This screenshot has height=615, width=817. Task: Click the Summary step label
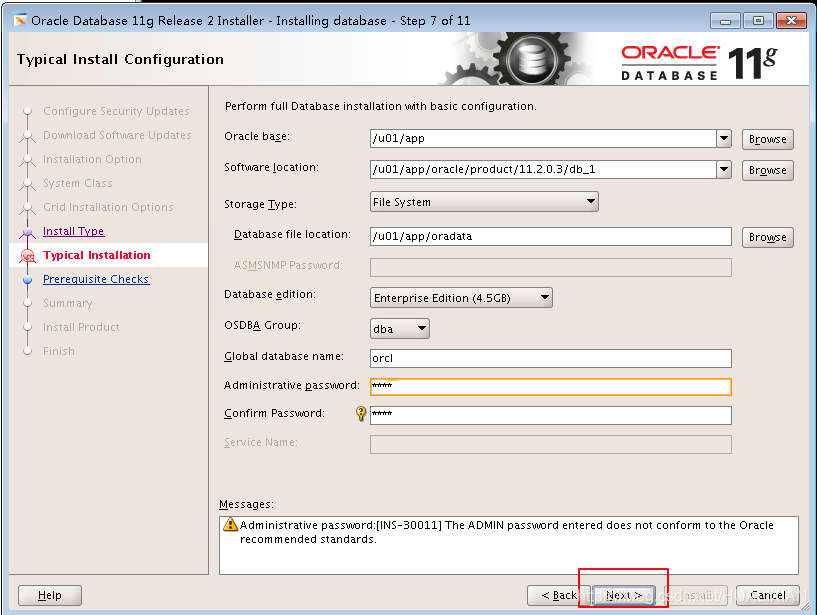(68, 303)
